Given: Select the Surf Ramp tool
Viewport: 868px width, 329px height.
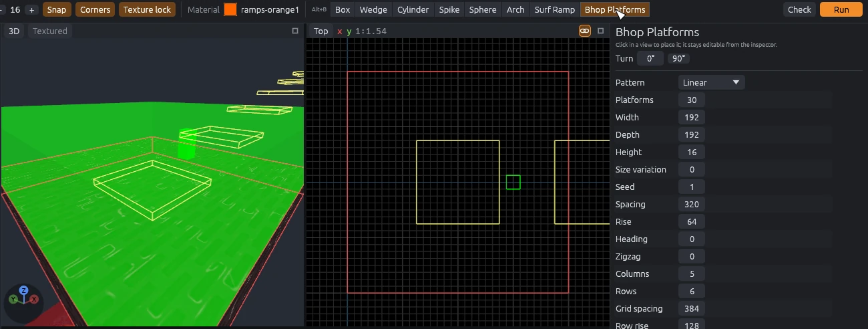Looking at the screenshot, I should [555, 9].
